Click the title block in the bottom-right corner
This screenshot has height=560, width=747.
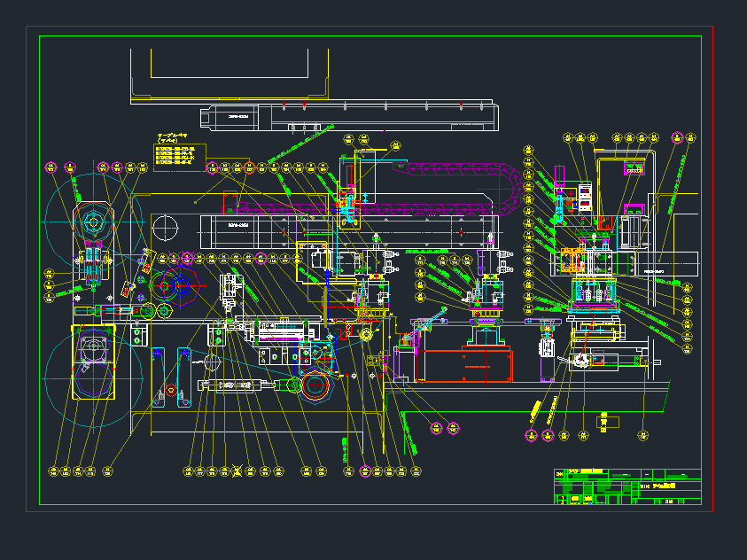tap(627, 486)
